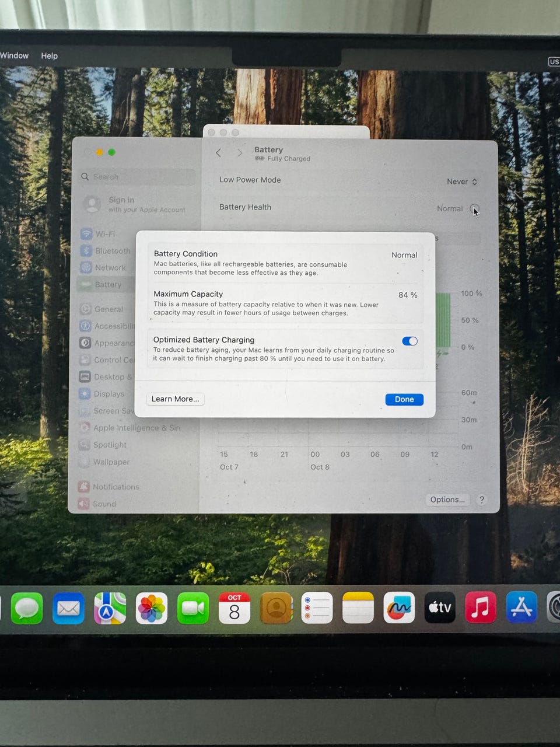This screenshot has width=560, height=747.
Task: Click the Sound speaker icon in sidebar
Action: [x=84, y=504]
